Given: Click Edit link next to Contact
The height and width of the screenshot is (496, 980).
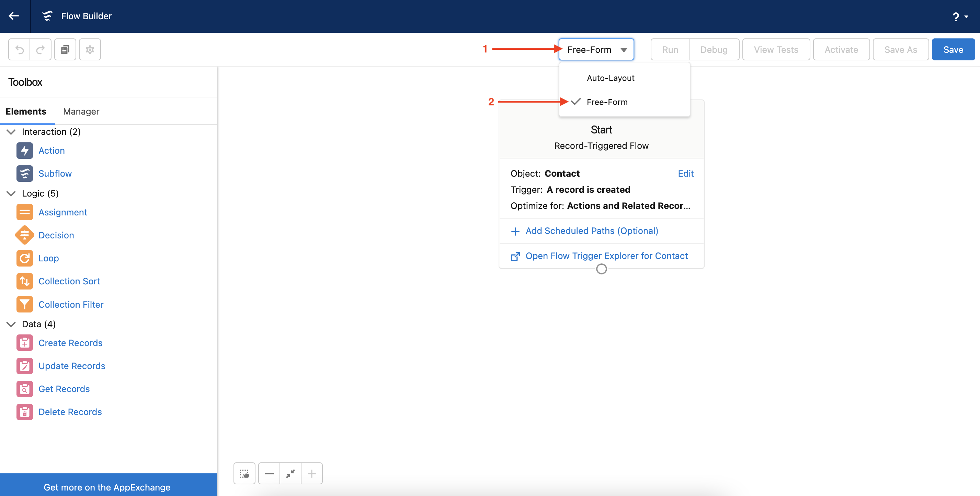Looking at the screenshot, I should (x=685, y=173).
